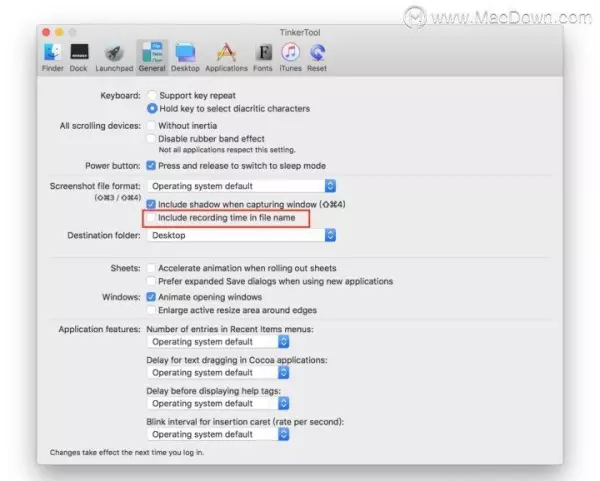Image resolution: width=600 pixels, height=481 pixels.
Task: Select Hold key for diacritic characters
Action: pos(152,108)
